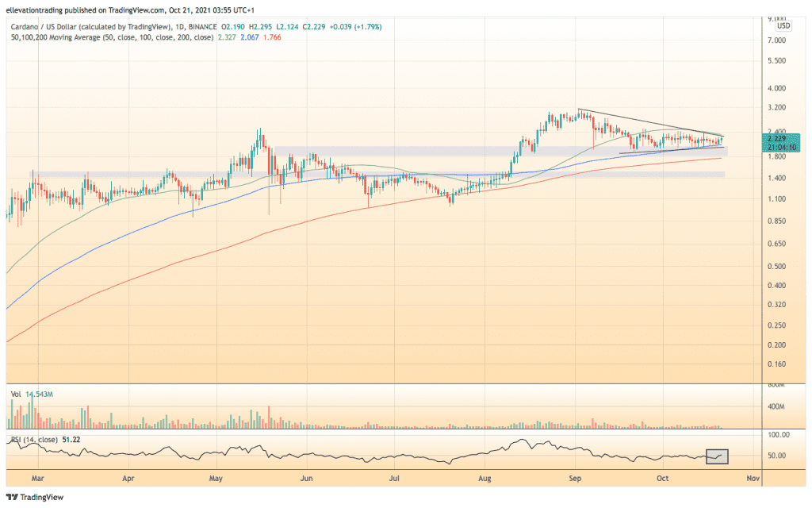This screenshot has width=812, height=508.
Task: Click the close value C2.229 in header
Action: tap(314, 27)
